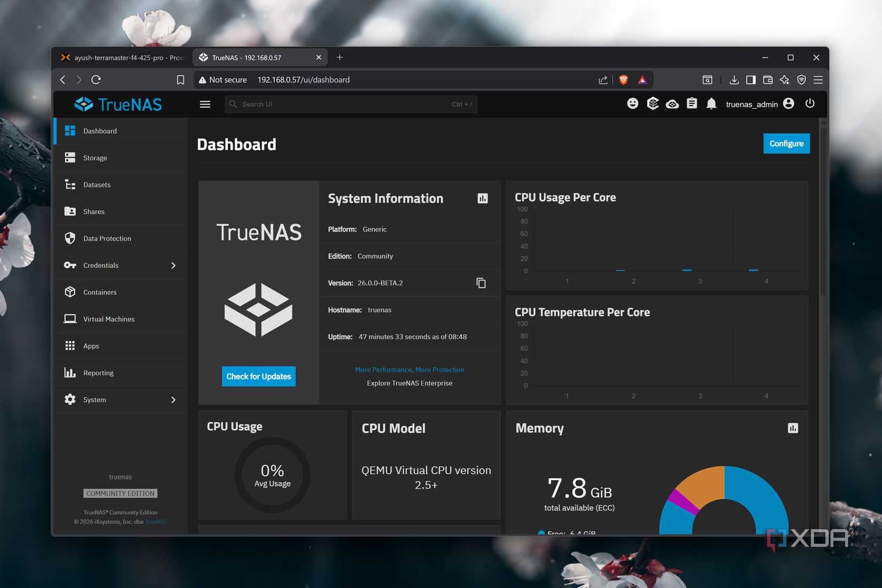Open a new browser tab
The width and height of the screenshot is (882, 588).
339,57
